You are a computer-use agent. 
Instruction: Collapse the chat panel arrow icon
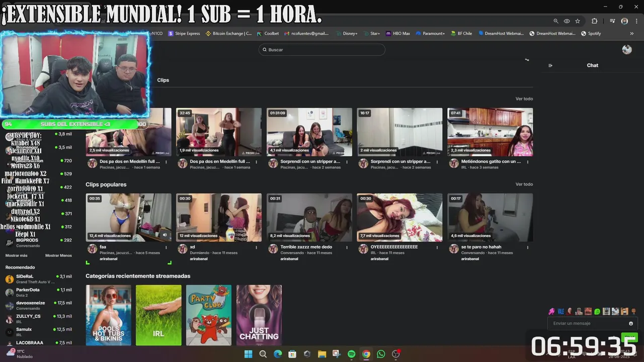(550, 65)
